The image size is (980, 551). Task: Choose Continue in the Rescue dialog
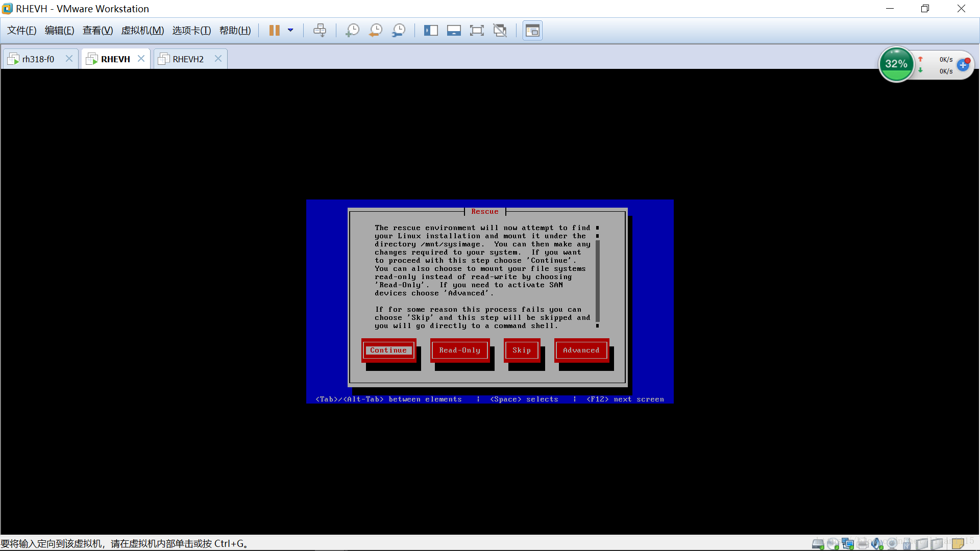(389, 350)
